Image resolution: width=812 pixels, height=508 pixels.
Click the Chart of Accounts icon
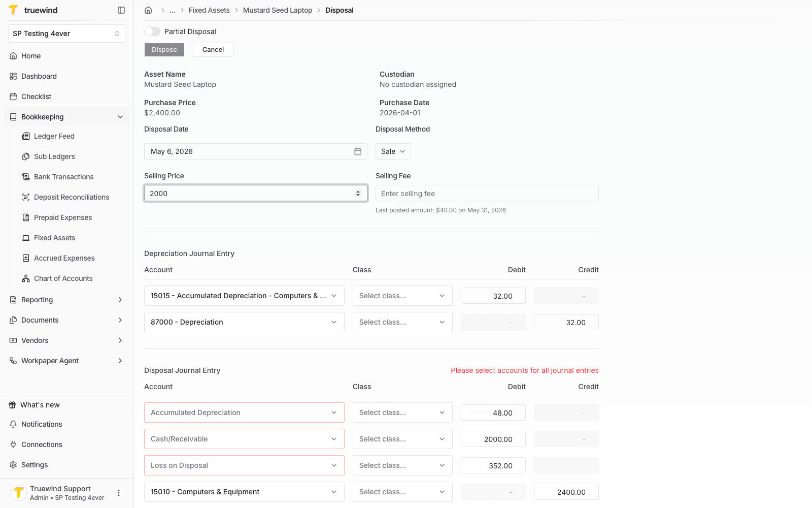pos(26,278)
